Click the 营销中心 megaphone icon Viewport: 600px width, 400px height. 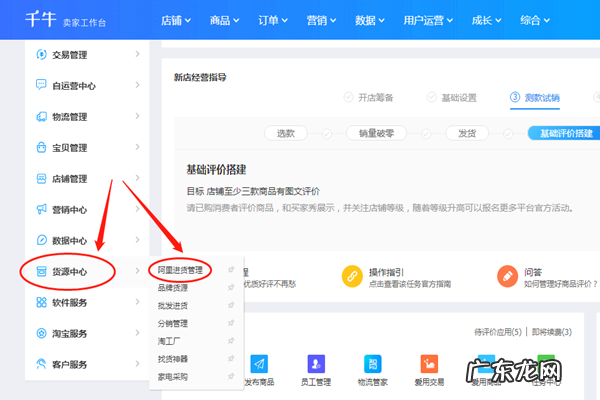click(x=41, y=209)
